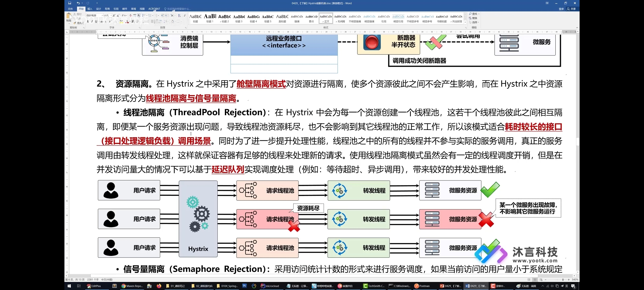Switch to Web Layout view in status bar

541,280
